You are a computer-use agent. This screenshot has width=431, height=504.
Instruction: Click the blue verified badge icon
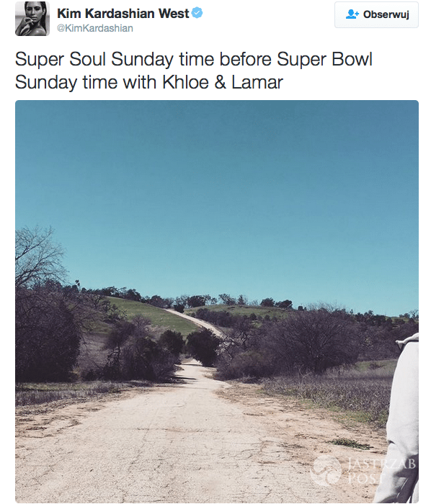(x=197, y=13)
